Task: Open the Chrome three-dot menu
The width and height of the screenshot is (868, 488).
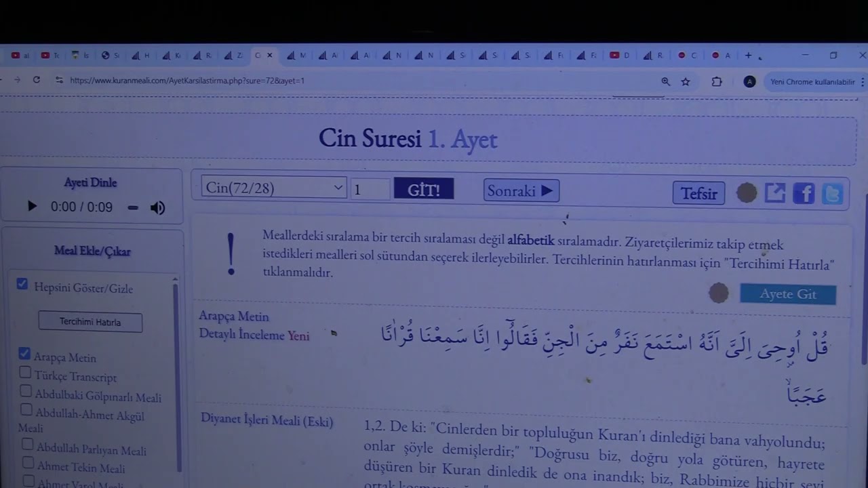Action: (863, 81)
